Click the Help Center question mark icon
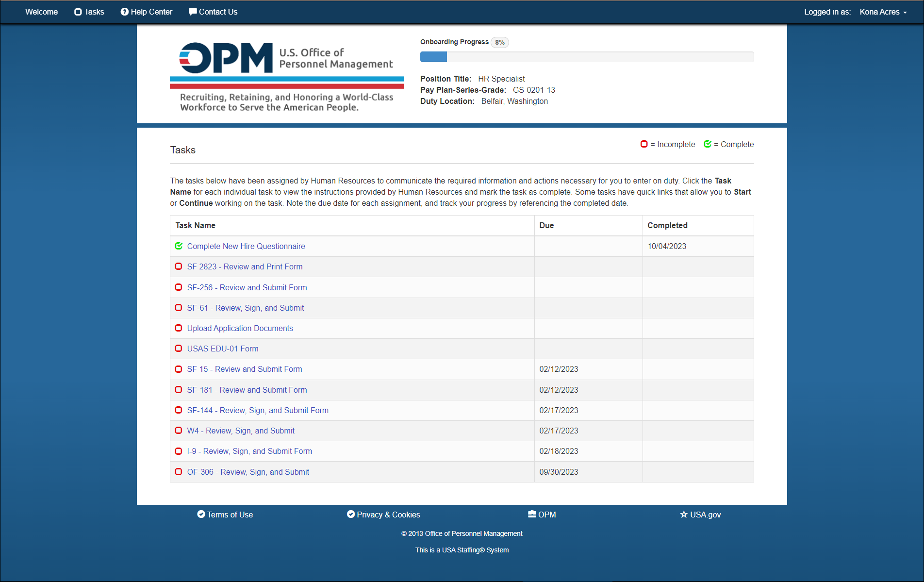 [x=125, y=12]
